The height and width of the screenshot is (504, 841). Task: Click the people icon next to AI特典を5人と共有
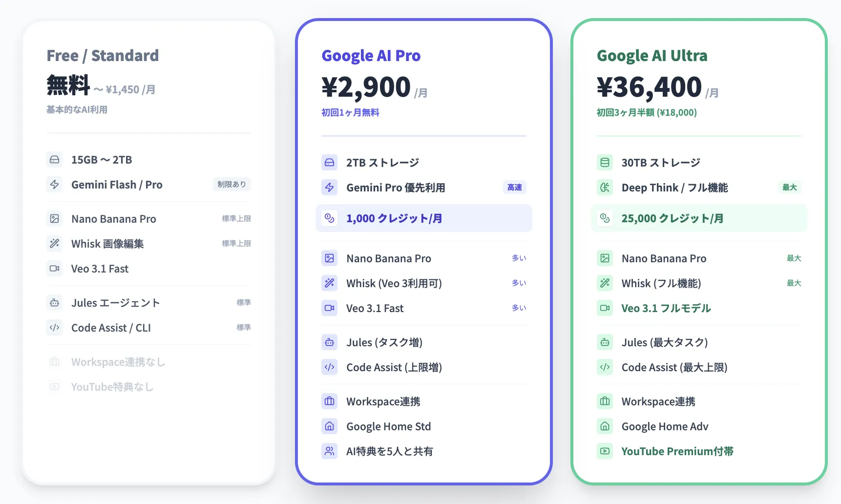(330, 451)
